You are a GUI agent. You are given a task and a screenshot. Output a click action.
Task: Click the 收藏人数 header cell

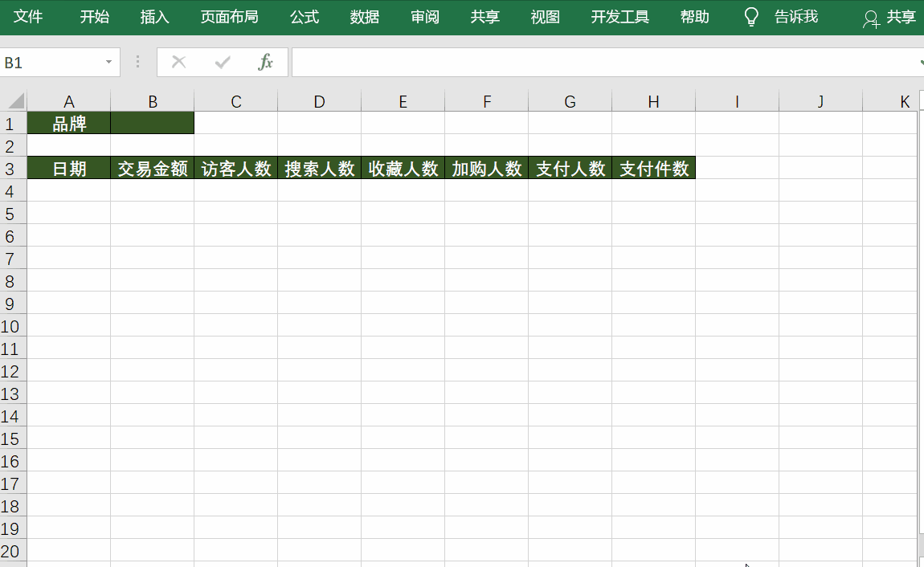(403, 169)
